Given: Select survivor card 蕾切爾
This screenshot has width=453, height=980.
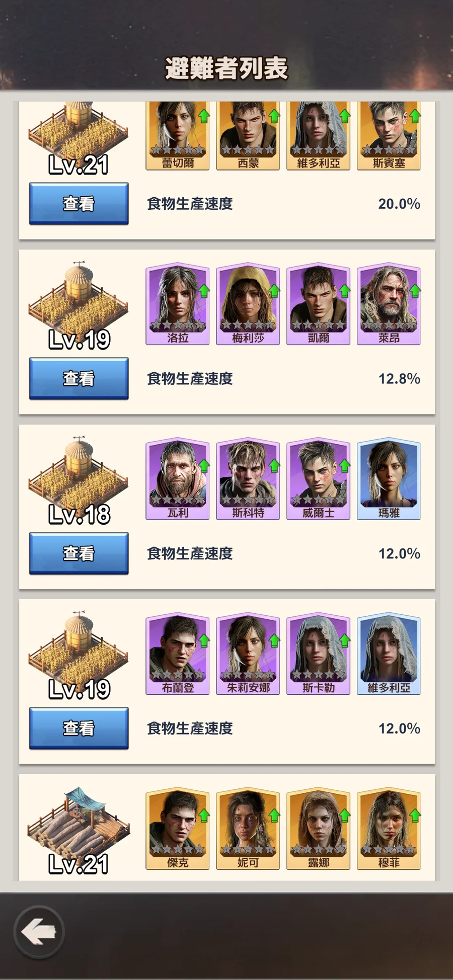Looking at the screenshot, I should [x=178, y=135].
